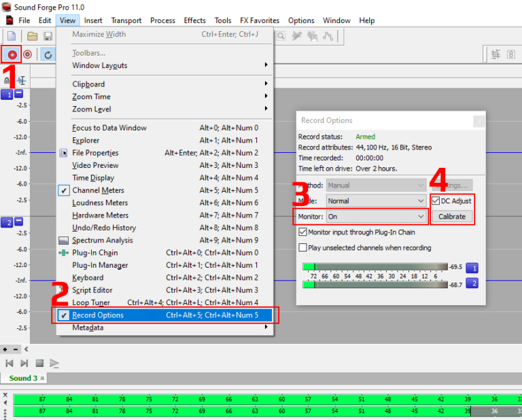
Task: Open the Effects menu
Action: tap(194, 20)
